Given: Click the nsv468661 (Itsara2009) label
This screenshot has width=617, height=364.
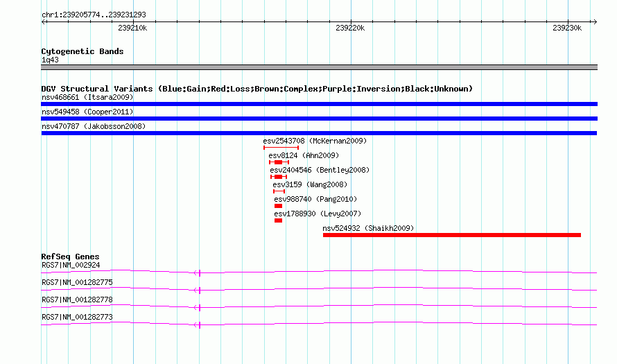Looking at the screenshot, I should pos(87,97).
